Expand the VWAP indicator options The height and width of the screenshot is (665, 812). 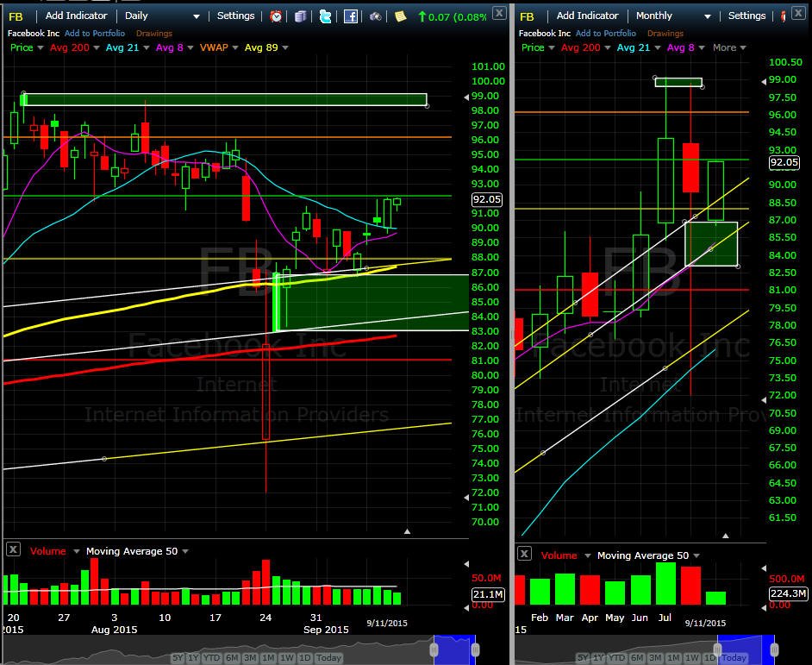235,47
